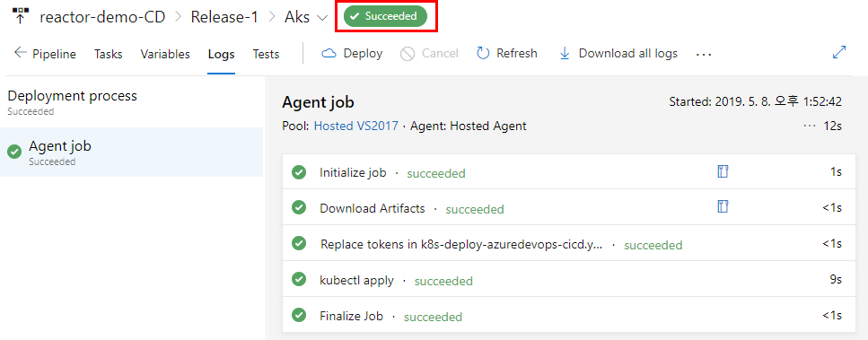The width and height of the screenshot is (868, 340).
Task: Click the Release-1 breadcrumb link
Action: coord(224,16)
